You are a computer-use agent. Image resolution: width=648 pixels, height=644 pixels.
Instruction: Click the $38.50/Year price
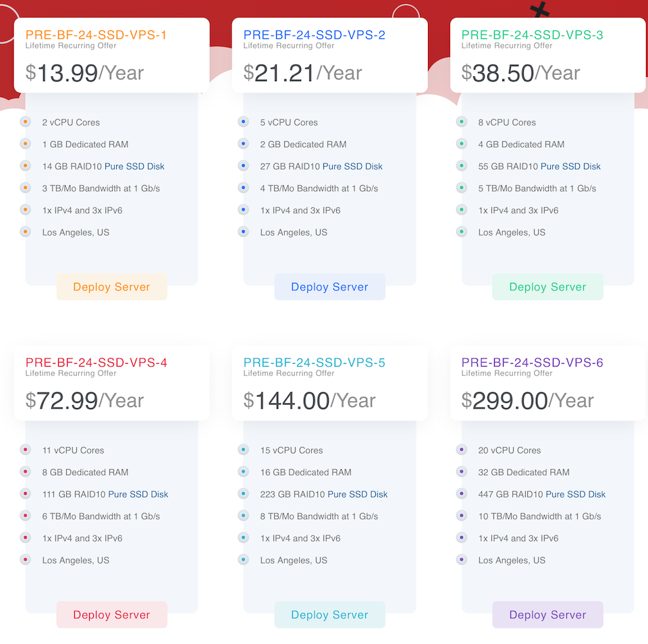point(520,73)
